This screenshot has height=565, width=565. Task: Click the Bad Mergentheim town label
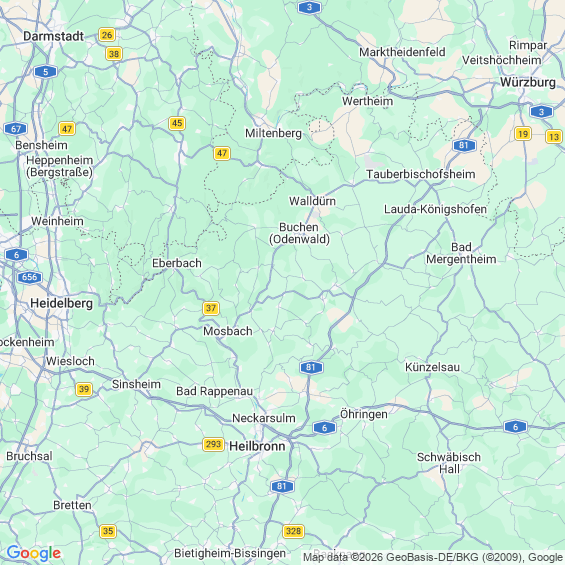pos(461,253)
